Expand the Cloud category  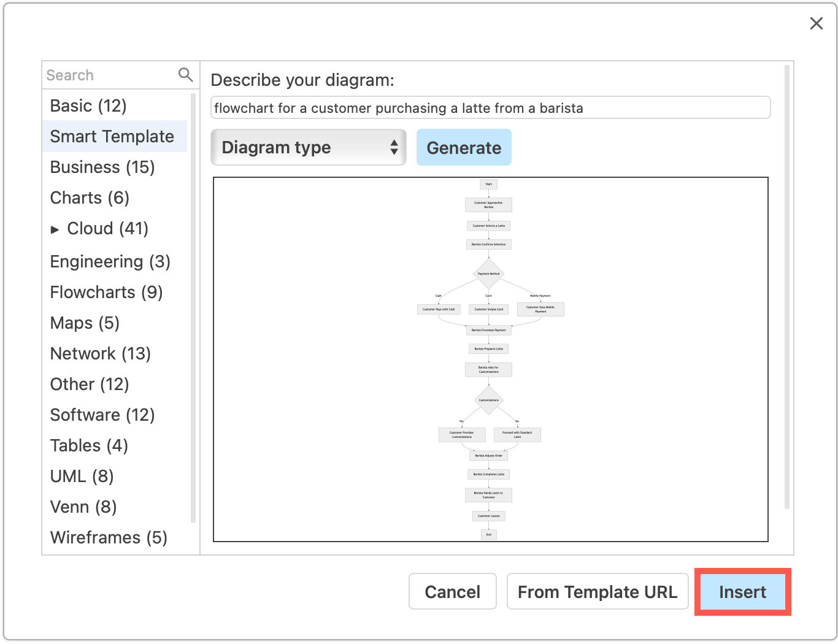click(x=55, y=229)
